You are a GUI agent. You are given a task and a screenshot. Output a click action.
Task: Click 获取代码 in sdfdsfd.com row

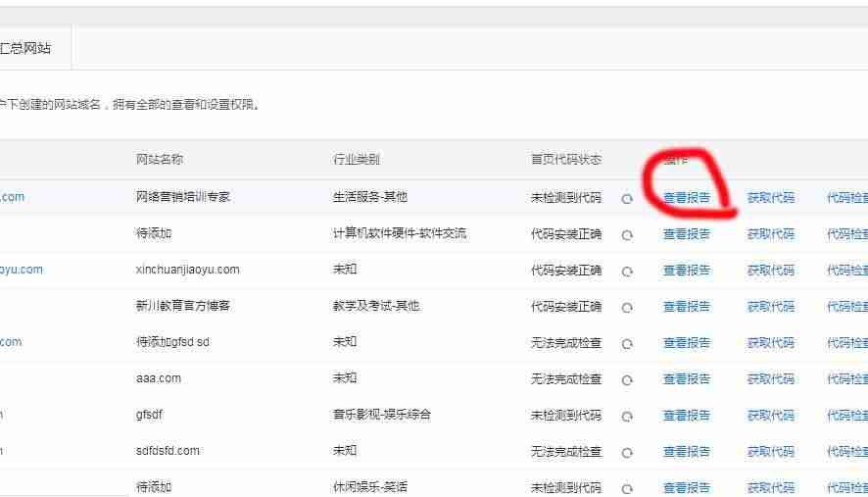(771, 452)
